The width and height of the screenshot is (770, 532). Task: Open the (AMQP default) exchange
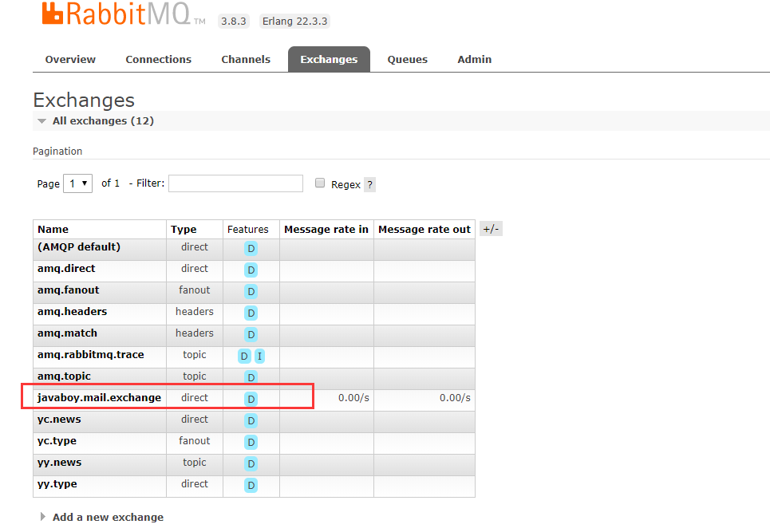(x=78, y=247)
